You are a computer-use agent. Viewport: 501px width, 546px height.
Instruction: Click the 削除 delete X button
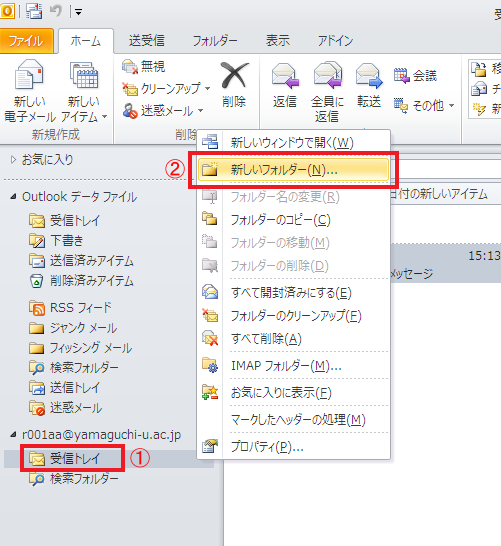tap(234, 84)
